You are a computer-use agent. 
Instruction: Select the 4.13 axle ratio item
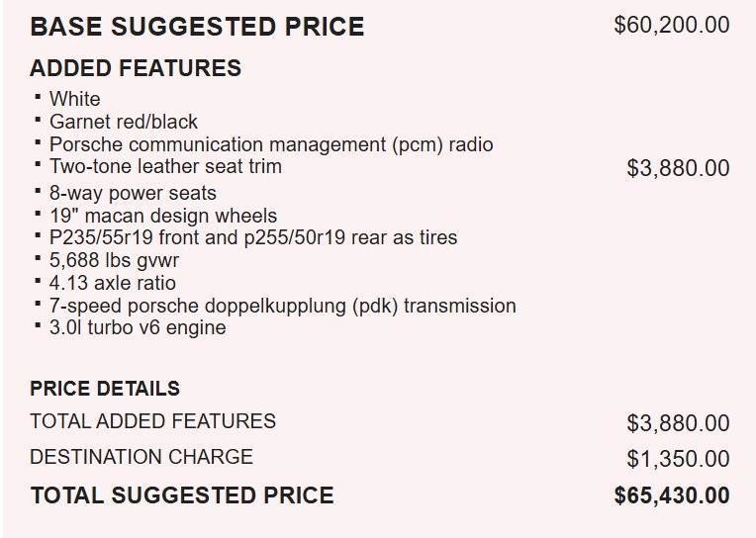coord(112,283)
